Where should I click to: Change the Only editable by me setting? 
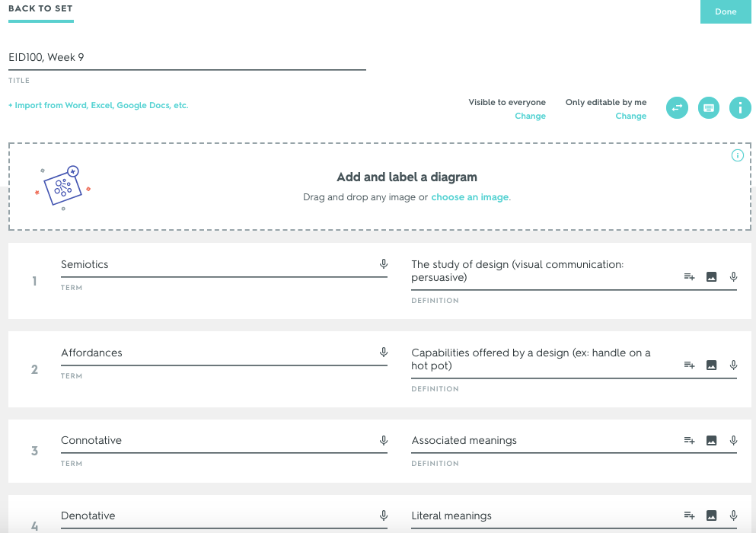coord(630,116)
